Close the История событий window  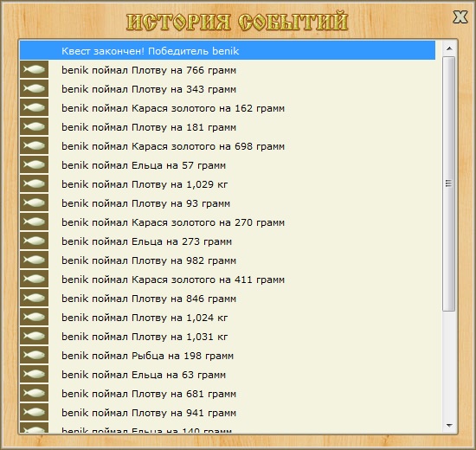pos(460,16)
